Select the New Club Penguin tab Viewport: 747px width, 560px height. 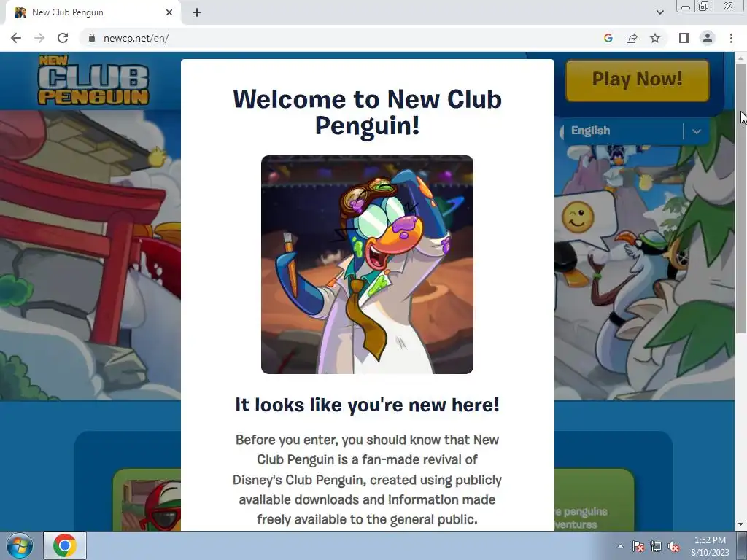coord(93,12)
